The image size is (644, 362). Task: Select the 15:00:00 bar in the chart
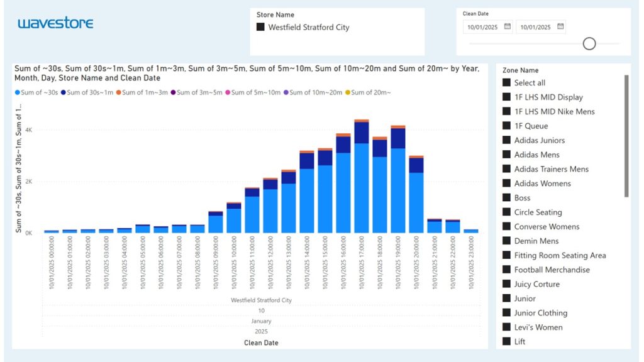coord(325,190)
